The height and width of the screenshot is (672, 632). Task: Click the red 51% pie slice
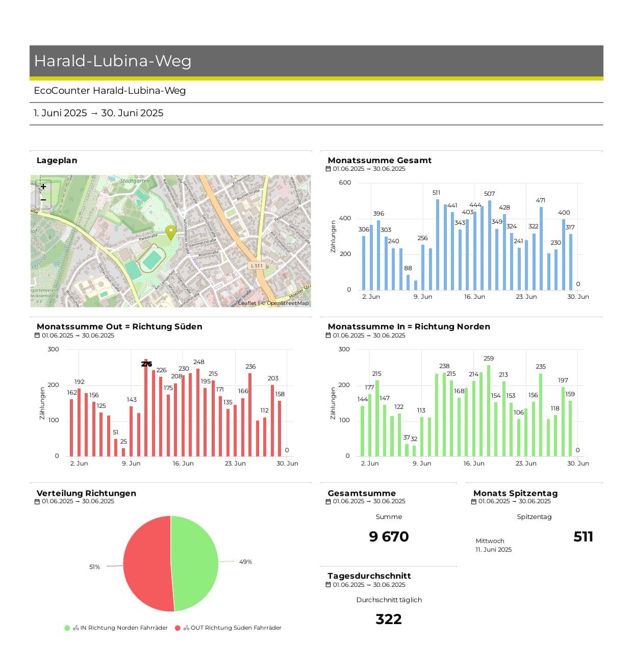tap(145, 566)
